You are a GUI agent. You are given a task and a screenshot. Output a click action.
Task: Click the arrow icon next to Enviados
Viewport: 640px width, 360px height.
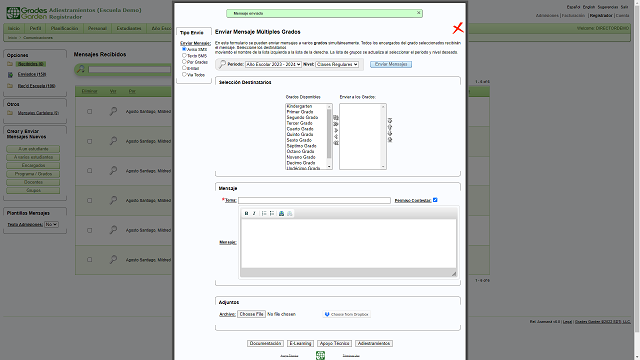[x=10, y=75]
